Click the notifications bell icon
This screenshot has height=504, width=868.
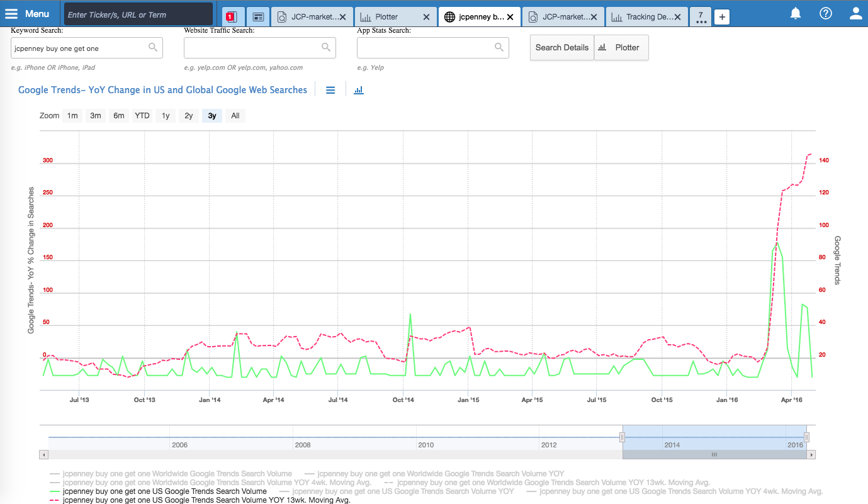point(796,13)
